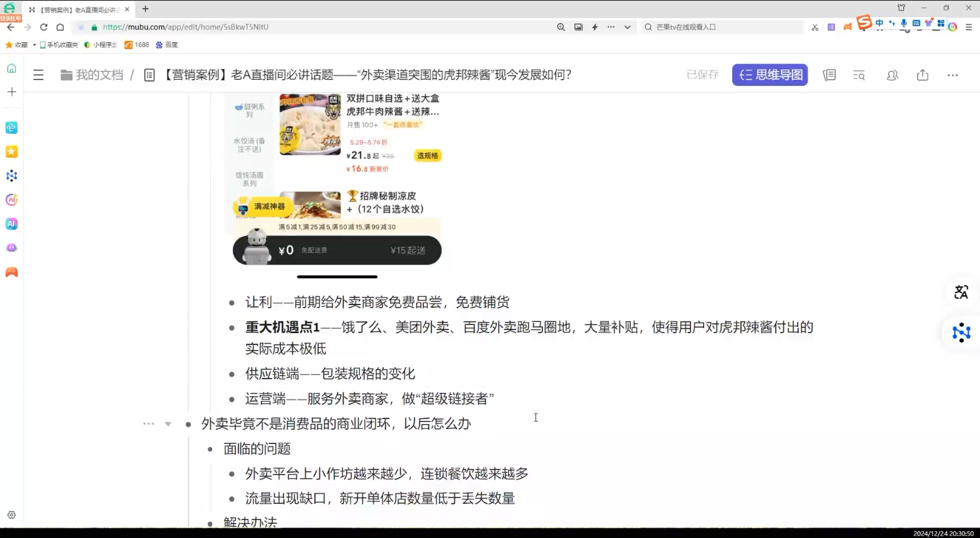The height and width of the screenshot is (538, 980).
Task: Open the collaborators icon in header
Action: tap(892, 75)
